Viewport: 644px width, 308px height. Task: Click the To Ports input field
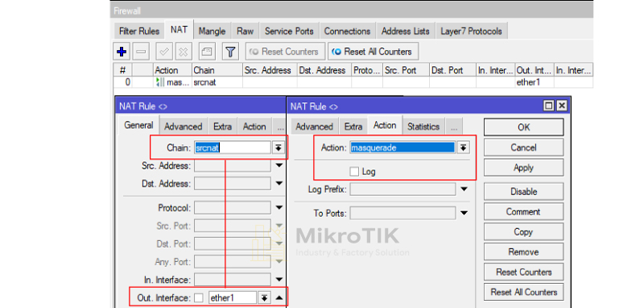(402, 214)
